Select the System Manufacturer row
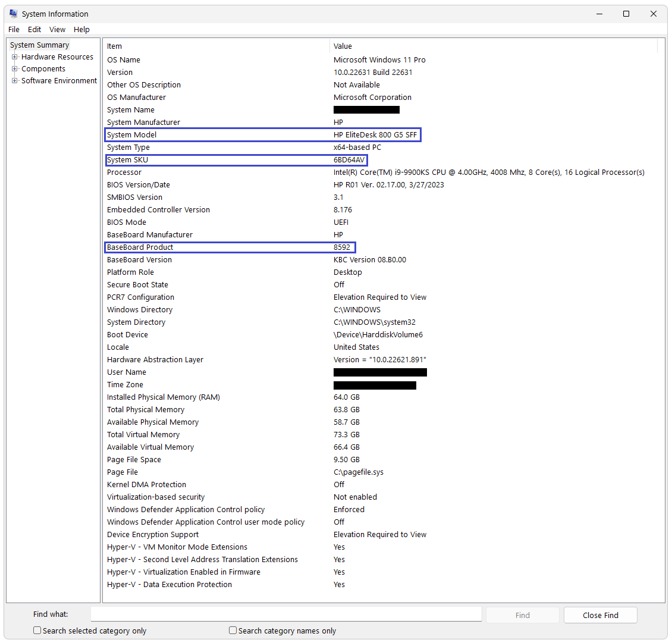672x643 pixels. [380, 122]
